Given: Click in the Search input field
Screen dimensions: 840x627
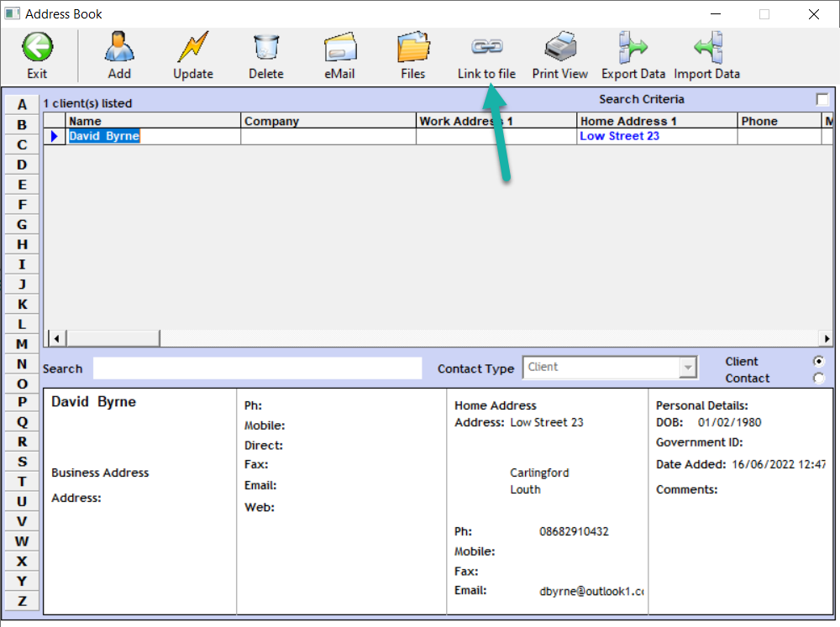Looking at the screenshot, I should [257, 368].
